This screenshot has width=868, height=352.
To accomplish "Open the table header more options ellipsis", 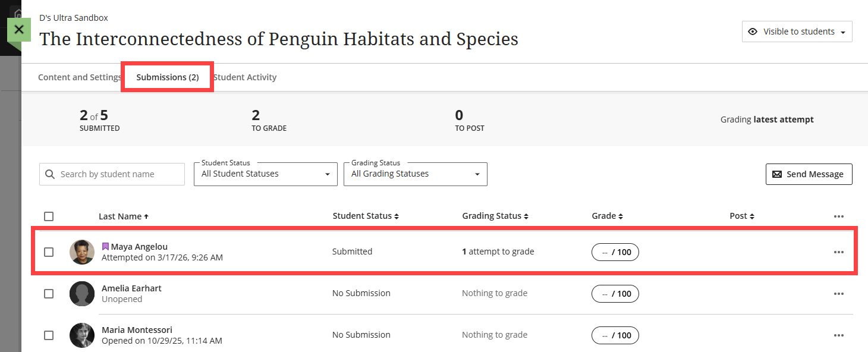I will [x=838, y=216].
